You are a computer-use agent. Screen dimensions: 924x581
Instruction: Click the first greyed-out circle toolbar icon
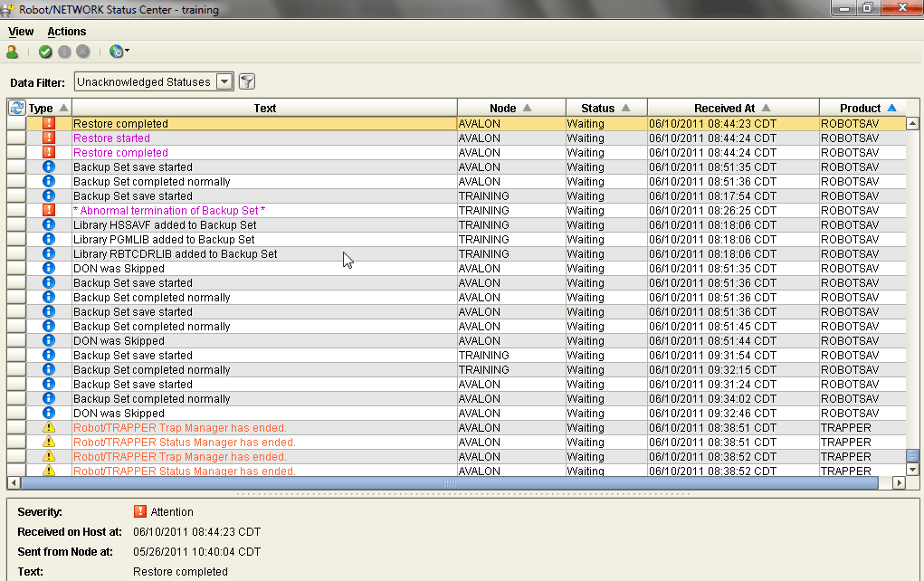pos(64,52)
